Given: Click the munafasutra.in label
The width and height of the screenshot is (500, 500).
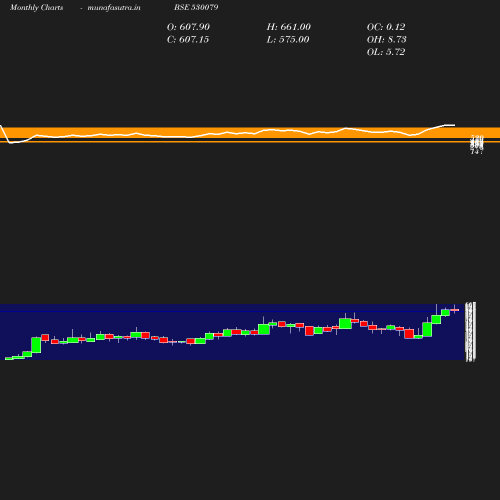Looking at the screenshot, I should tap(114, 8).
